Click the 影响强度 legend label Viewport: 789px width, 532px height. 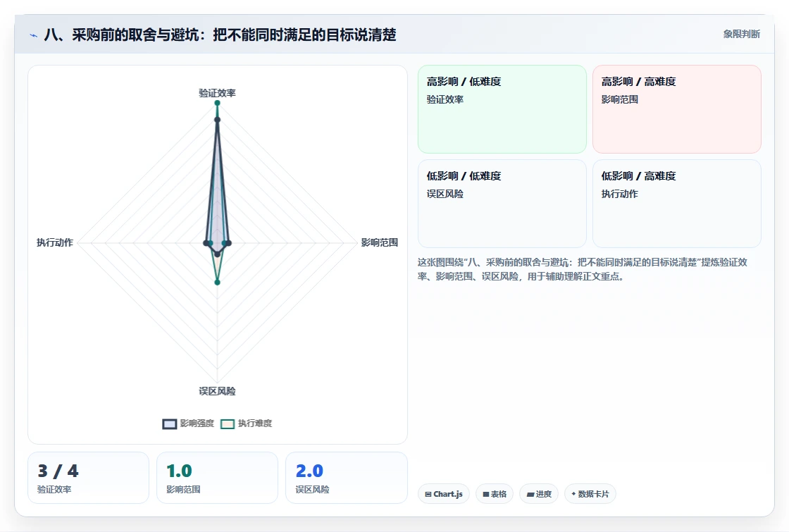(197, 423)
